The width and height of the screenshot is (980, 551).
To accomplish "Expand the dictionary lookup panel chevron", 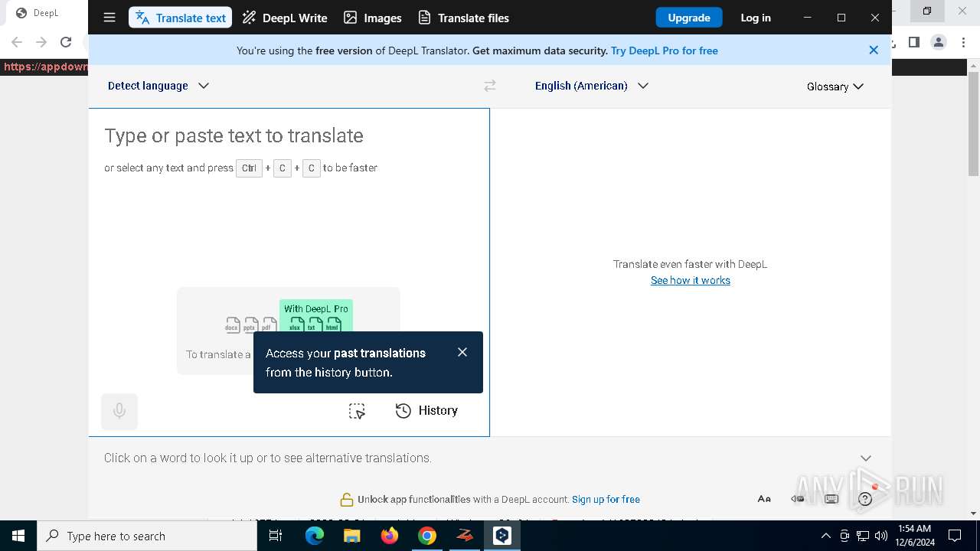I will (866, 458).
